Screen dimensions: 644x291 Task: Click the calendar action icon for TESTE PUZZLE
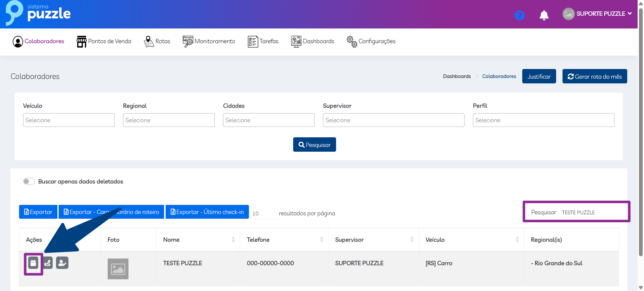(x=33, y=263)
